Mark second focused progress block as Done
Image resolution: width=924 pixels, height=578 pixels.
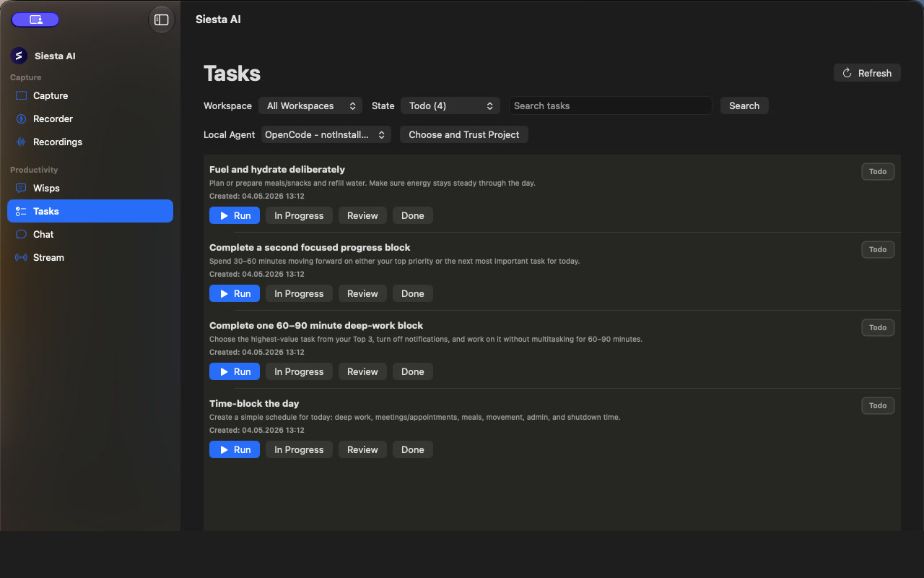[x=413, y=293]
